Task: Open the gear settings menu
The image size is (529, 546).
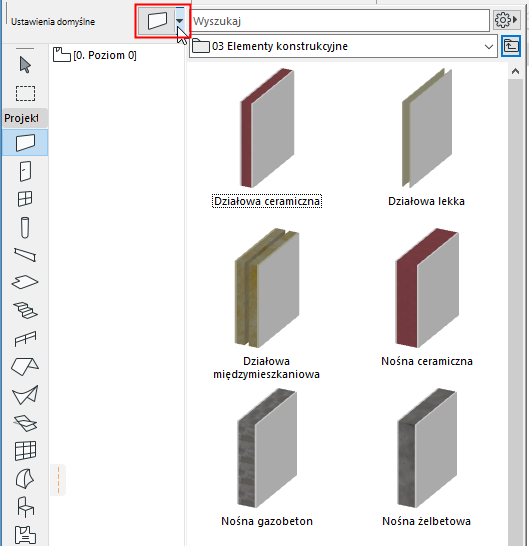Action: [x=506, y=20]
